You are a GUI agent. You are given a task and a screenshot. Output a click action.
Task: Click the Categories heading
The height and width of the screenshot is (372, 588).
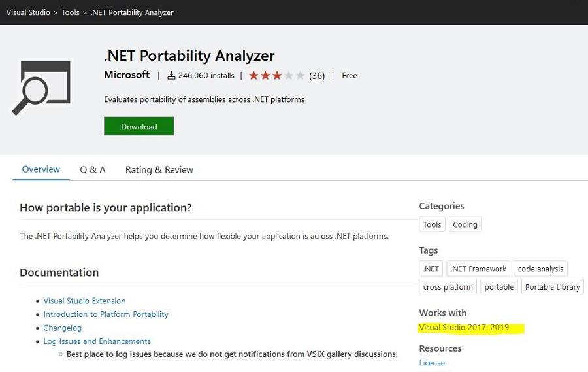pyautogui.click(x=442, y=206)
